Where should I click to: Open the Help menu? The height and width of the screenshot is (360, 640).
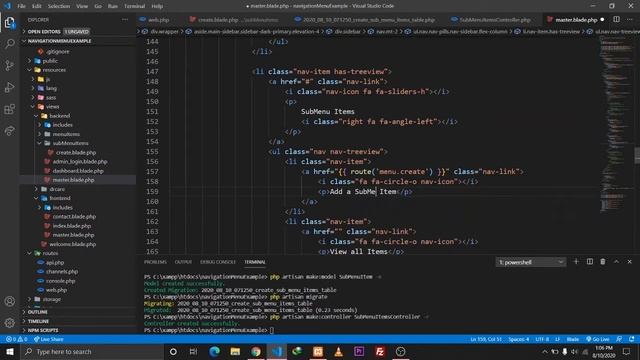click(x=157, y=6)
